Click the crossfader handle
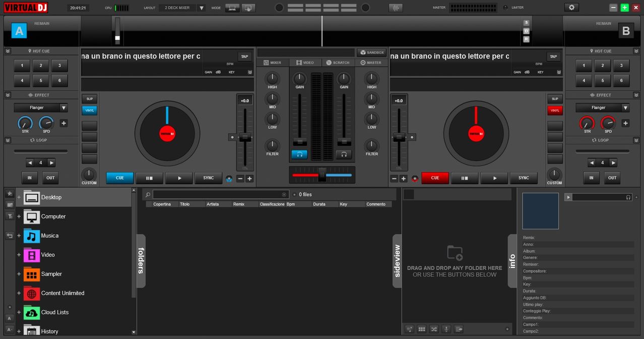Image resolution: width=644 pixels, height=339 pixels. point(322,175)
